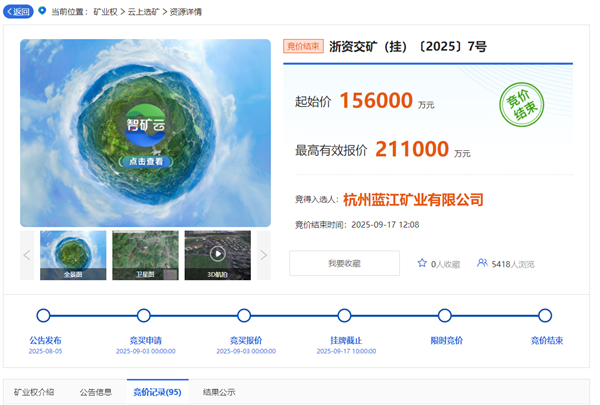The image size is (600, 405).
Task: Switch to the 结果公示 tab
Action: click(219, 392)
